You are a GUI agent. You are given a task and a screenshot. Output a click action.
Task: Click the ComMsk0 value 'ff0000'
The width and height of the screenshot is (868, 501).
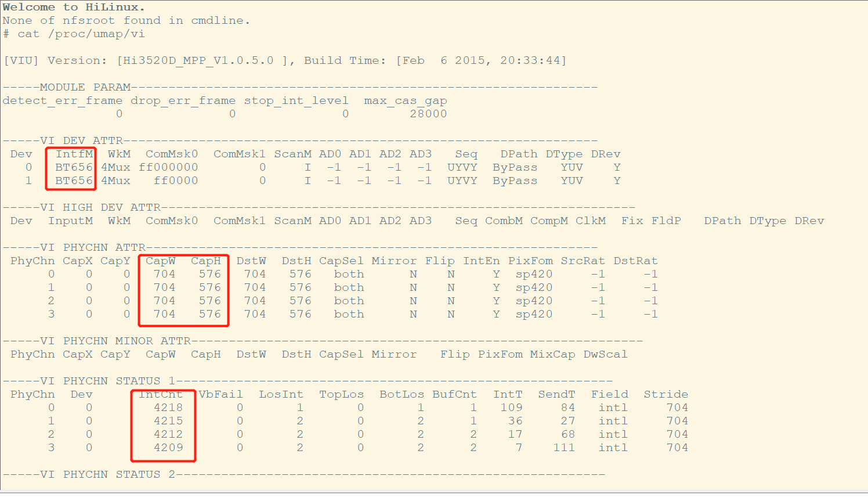coord(176,181)
